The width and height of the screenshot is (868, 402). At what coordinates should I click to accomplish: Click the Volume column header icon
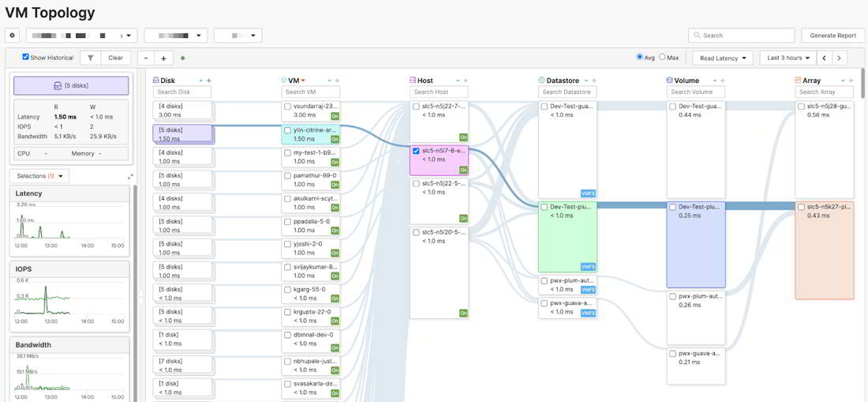[x=669, y=81]
